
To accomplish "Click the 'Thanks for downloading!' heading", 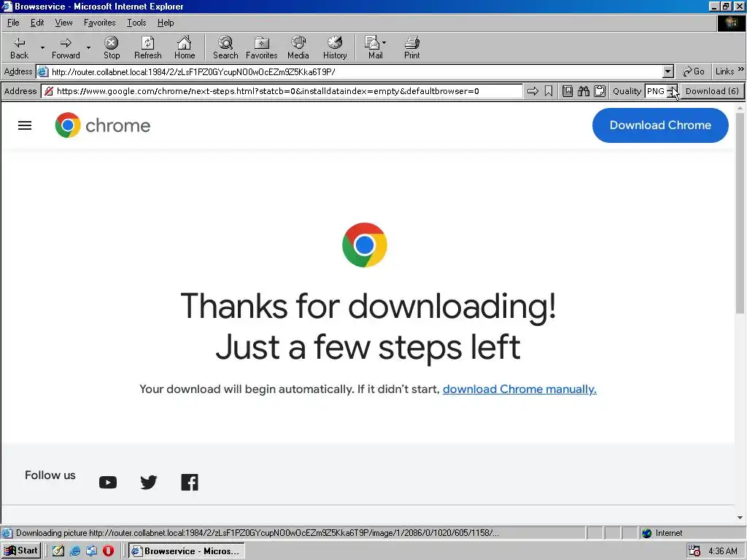I will point(368,306).
